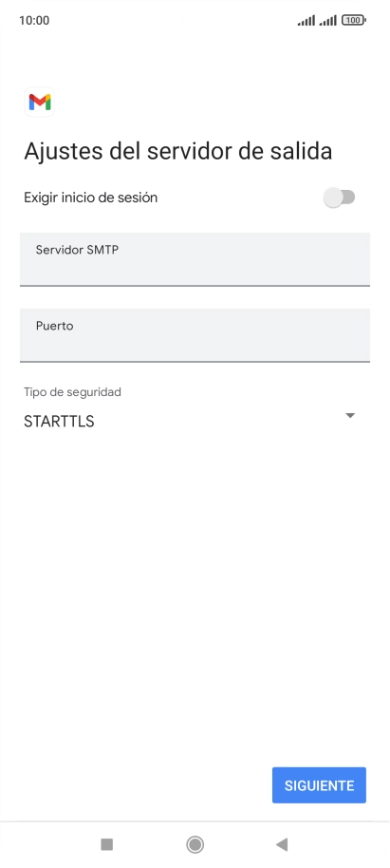Toggle the Exigir inicio de sesión switch
The width and height of the screenshot is (390, 868).
tap(339, 198)
